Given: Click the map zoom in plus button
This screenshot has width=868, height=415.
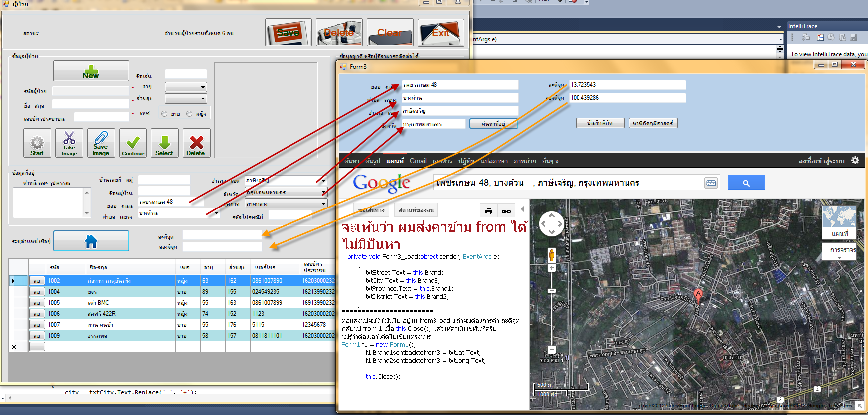Looking at the screenshot, I should [552, 268].
